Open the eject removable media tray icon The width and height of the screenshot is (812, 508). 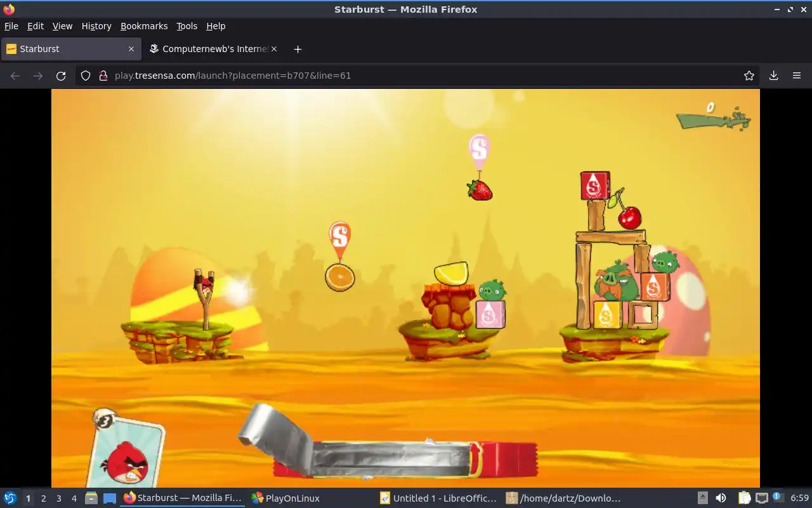tap(703, 498)
